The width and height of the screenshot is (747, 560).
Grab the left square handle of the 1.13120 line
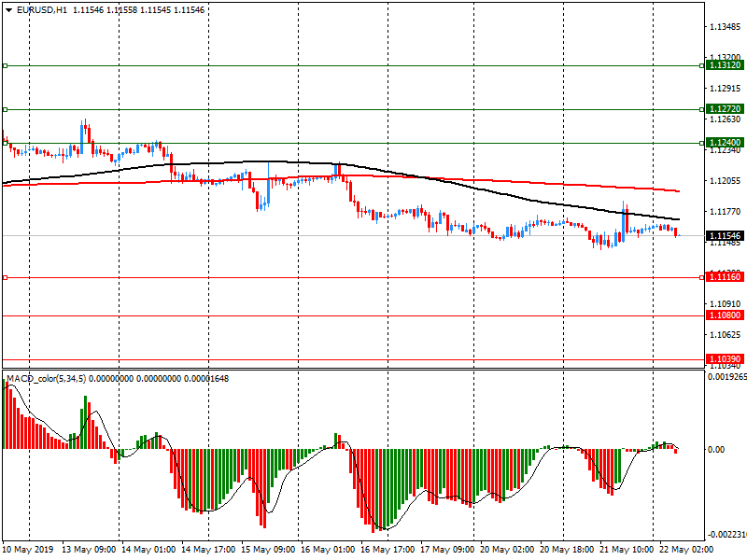pos(5,66)
